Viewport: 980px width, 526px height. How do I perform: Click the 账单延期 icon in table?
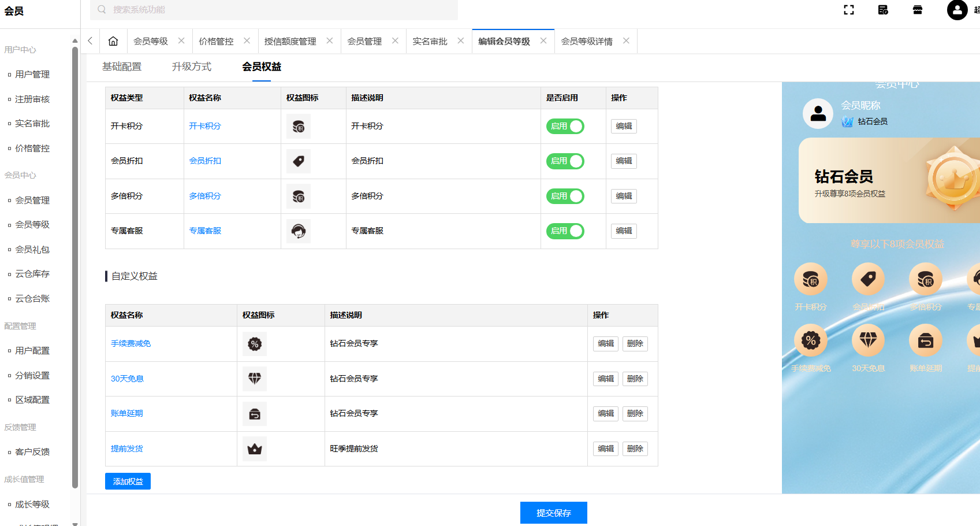[255, 414]
